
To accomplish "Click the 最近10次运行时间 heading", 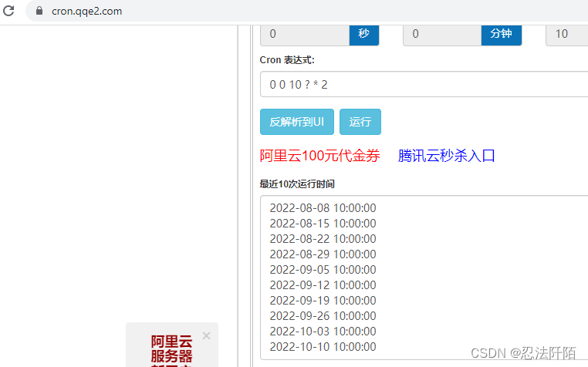I will coord(297,184).
